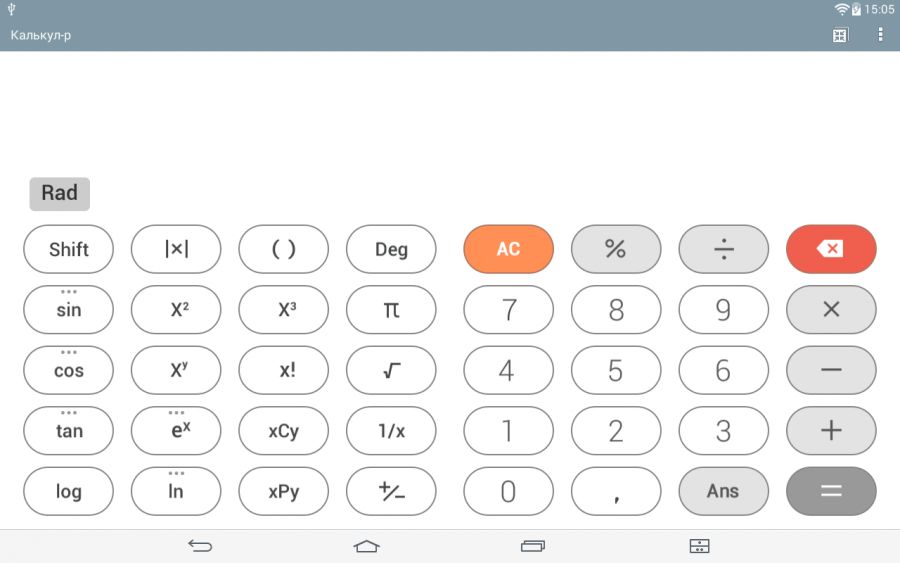900x563 pixels.
Task: Toggle the Shift key
Action: pyautogui.click(x=68, y=249)
